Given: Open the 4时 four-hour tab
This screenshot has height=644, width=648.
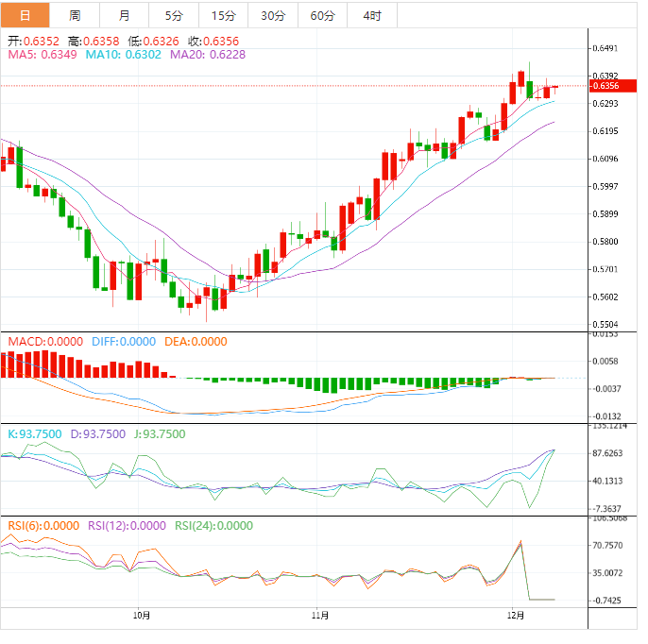Looking at the screenshot, I should [372, 15].
